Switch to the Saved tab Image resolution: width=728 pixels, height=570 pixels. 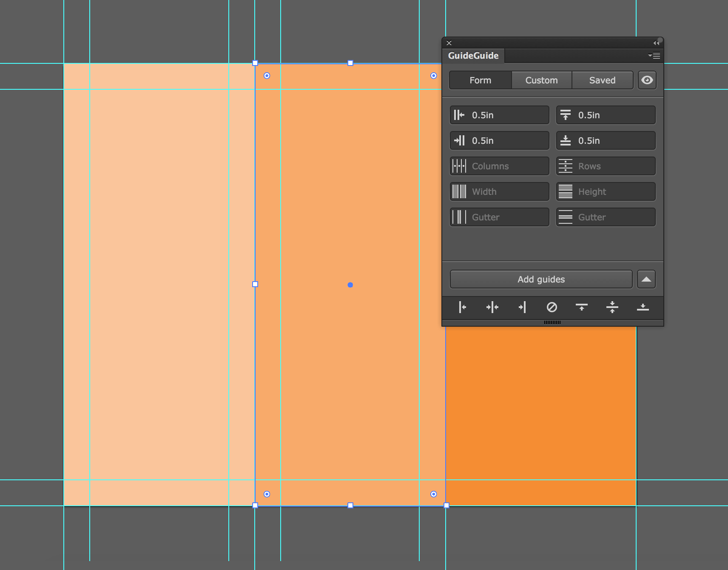[602, 80]
